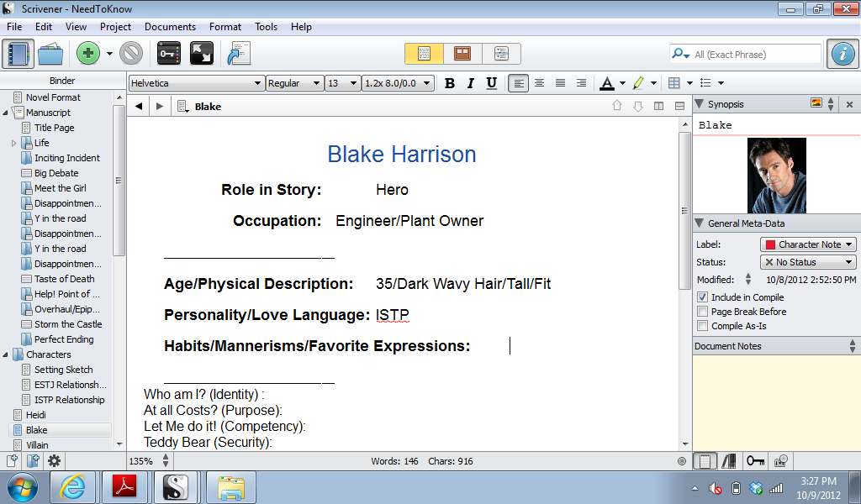The width and height of the screenshot is (861, 504).
Task: Click the green Add item button
Action: (x=87, y=54)
